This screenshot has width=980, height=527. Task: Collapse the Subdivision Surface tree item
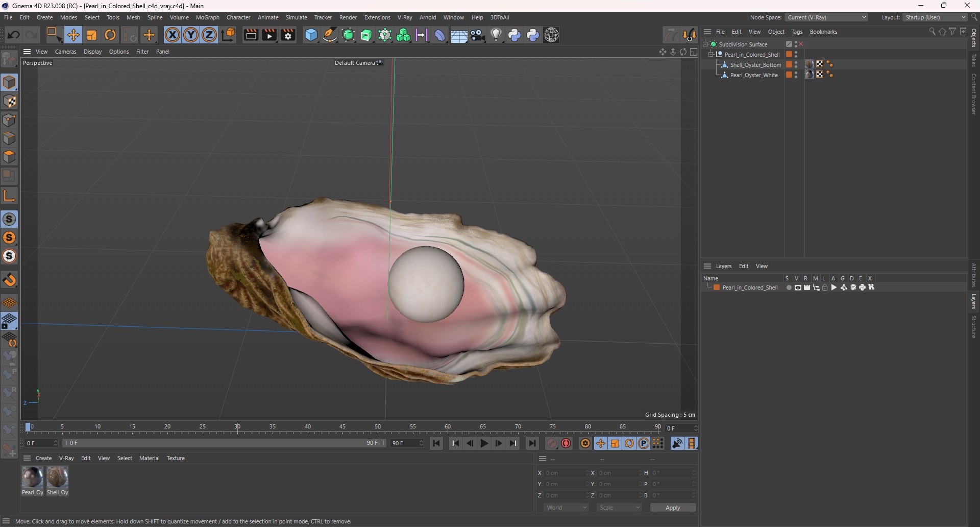[705, 44]
